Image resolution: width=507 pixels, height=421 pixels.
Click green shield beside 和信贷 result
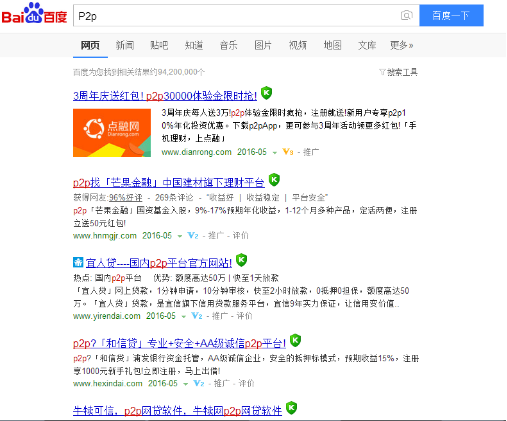pos(295,340)
